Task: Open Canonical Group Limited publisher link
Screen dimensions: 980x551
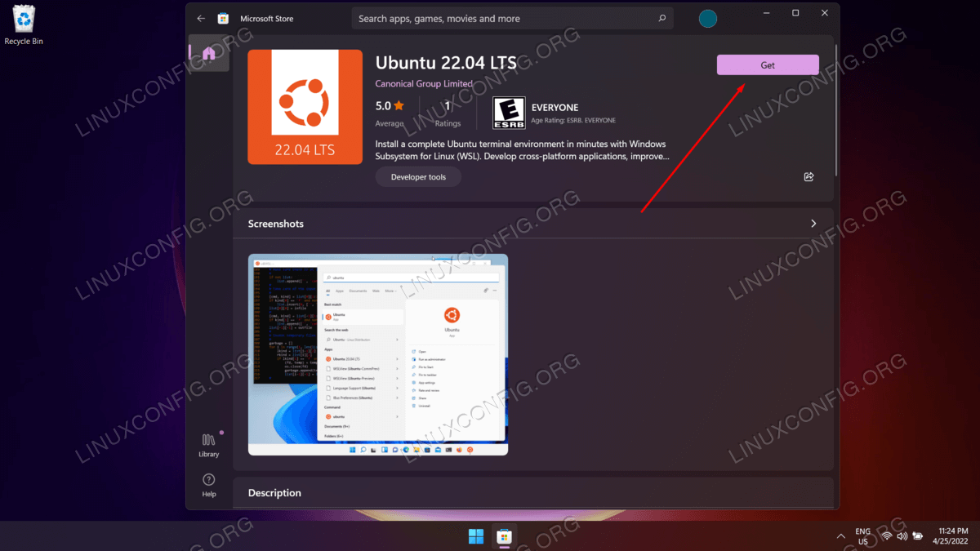Action: 424,84
